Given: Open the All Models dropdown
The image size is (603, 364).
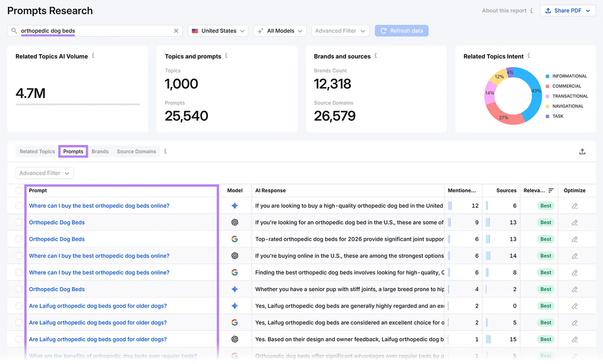Looking at the screenshot, I should pyautogui.click(x=280, y=31).
